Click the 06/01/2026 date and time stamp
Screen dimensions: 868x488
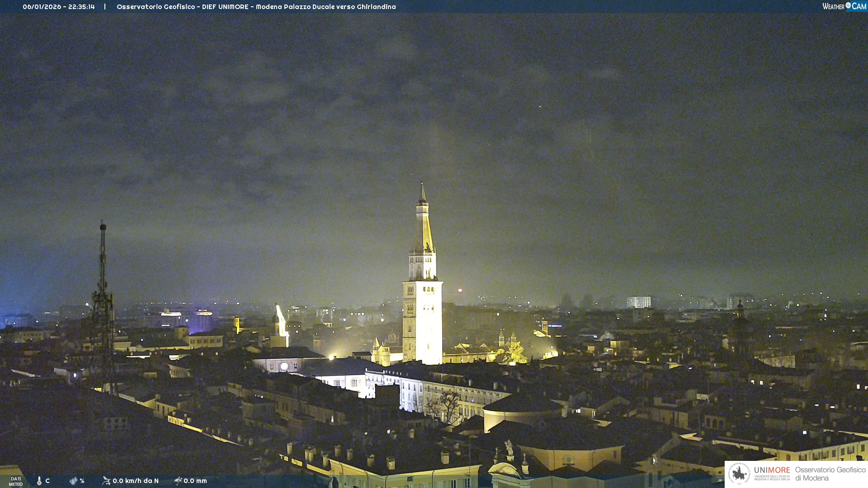coord(59,7)
